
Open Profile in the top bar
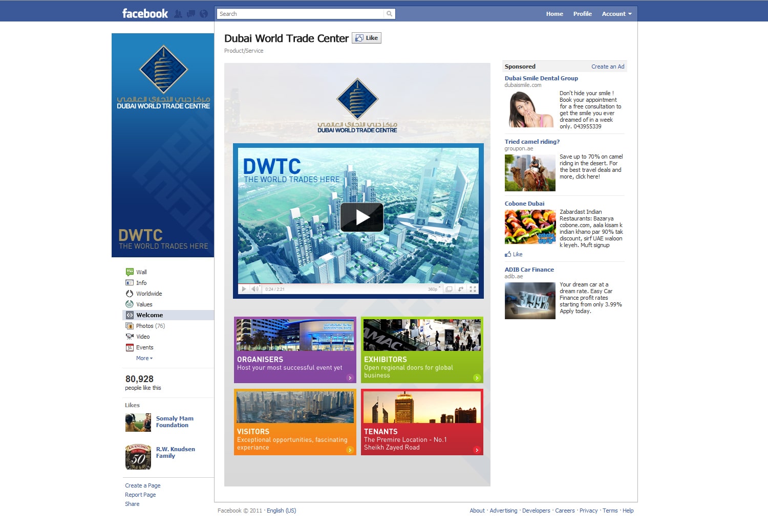click(x=583, y=14)
